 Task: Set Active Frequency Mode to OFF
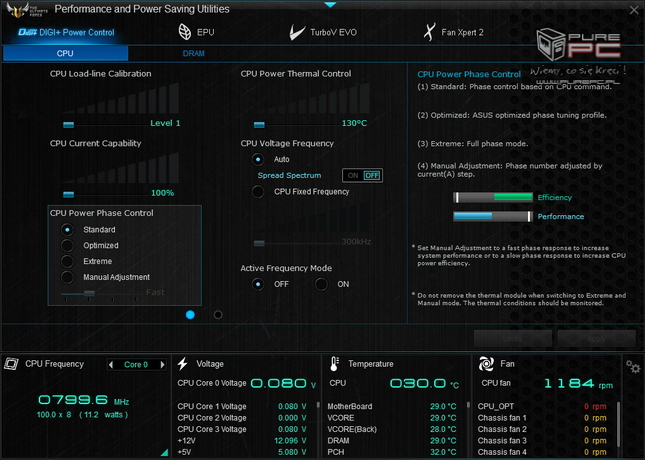[258, 284]
